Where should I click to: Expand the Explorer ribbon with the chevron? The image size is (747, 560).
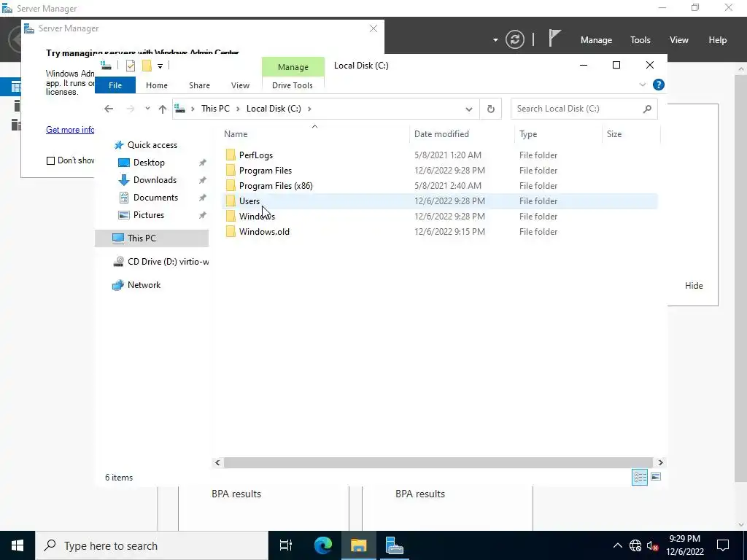642,85
